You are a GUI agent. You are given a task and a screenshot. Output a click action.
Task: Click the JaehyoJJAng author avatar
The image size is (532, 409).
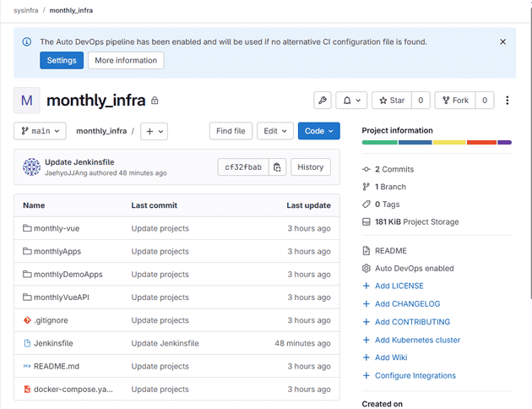(x=31, y=166)
